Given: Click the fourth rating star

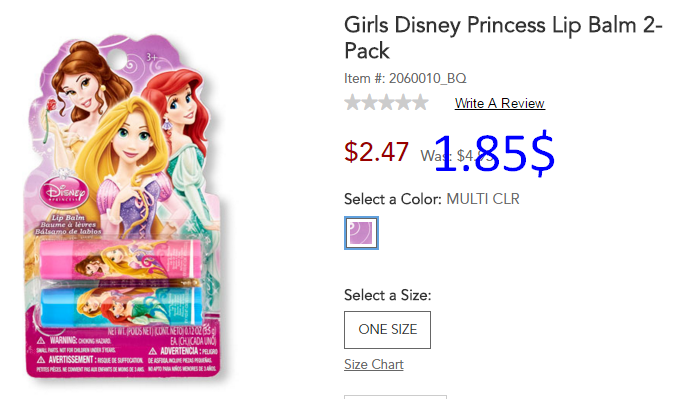Looking at the screenshot, I should pyautogui.click(x=403, y=103).
